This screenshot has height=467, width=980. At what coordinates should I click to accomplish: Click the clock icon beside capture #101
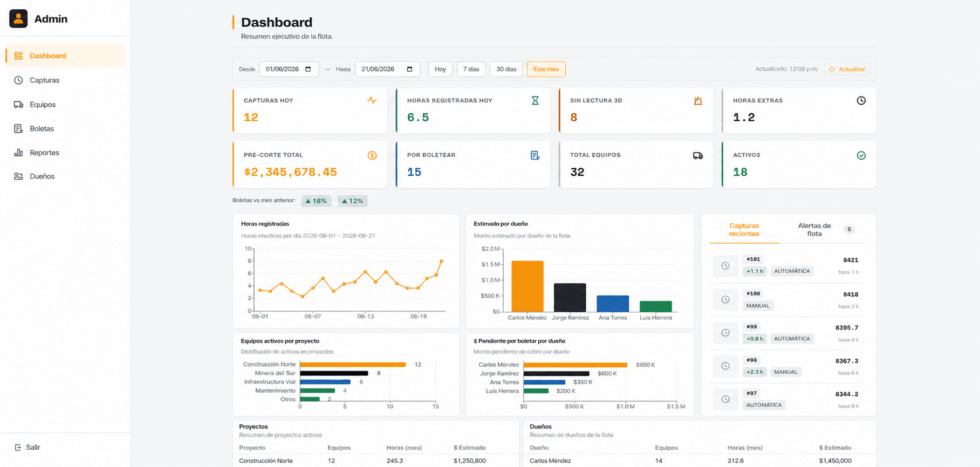point(725,266)
